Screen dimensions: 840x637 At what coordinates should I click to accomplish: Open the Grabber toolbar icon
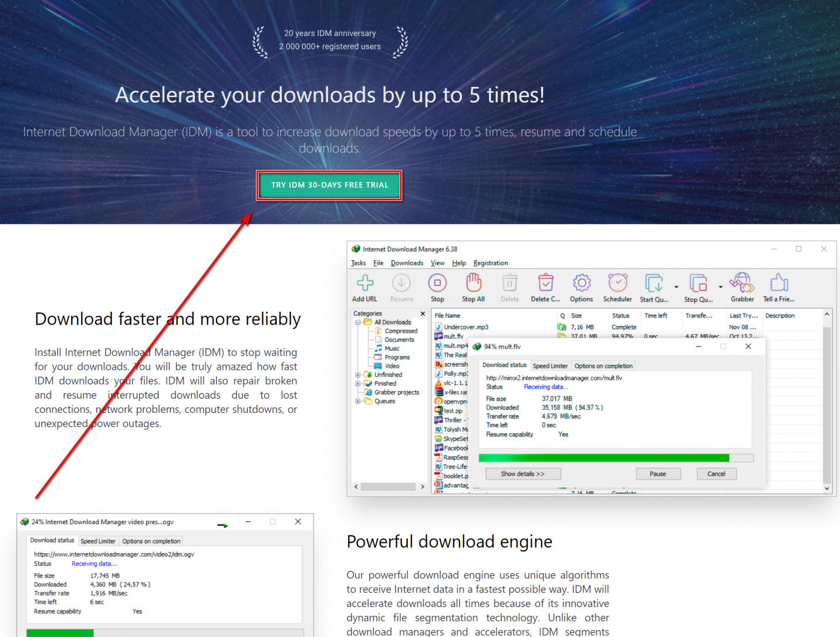742,283
